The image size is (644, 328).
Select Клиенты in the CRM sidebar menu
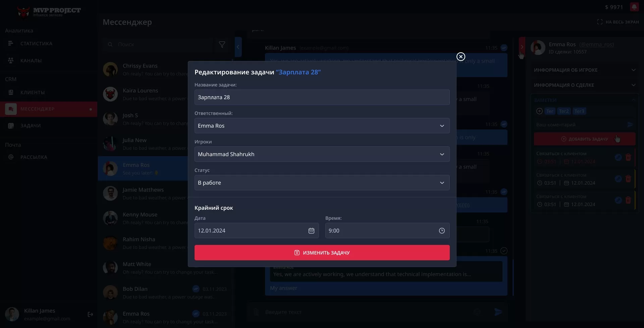click(x=32, y=92)
